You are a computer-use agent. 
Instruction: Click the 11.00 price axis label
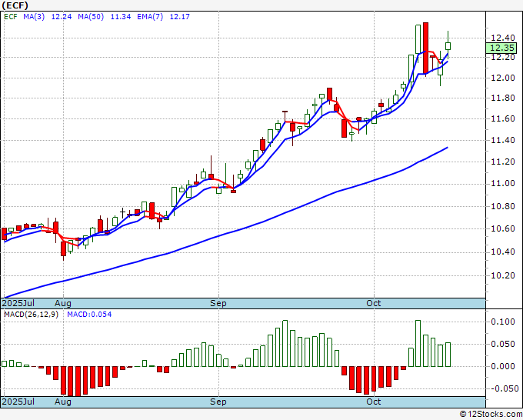tap(503, 184)
